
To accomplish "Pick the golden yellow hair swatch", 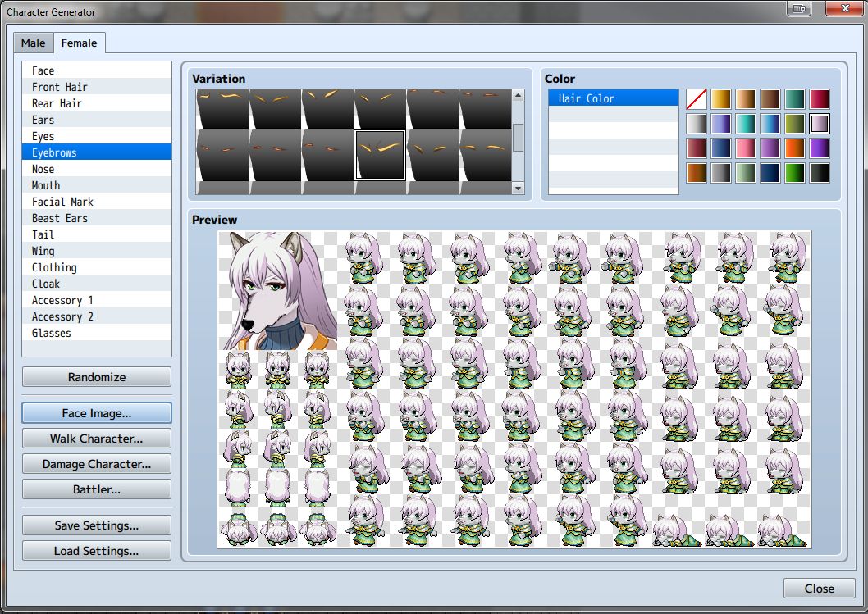I will tap(721, 99).
